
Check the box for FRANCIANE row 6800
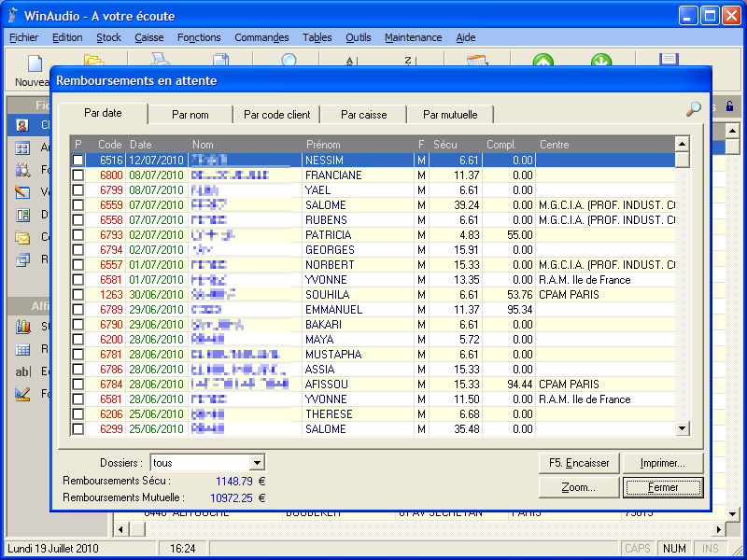click(x=78, y=175)
